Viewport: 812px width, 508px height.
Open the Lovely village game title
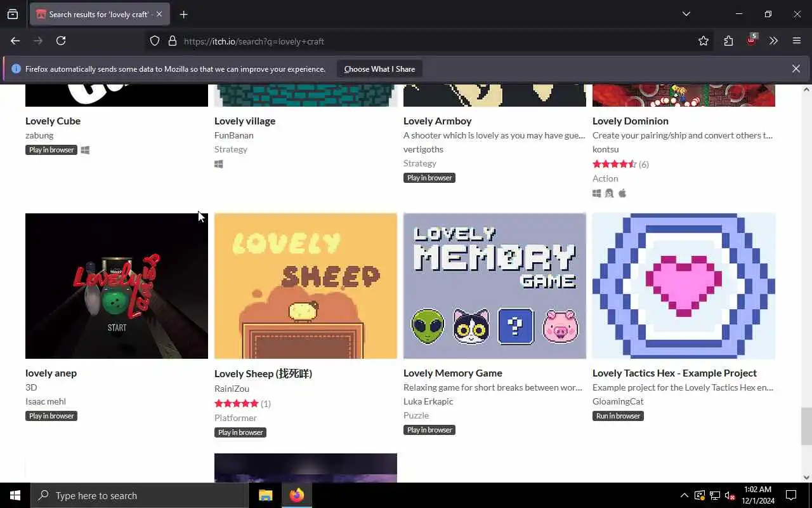pyautogui.click(x=245, y=121)
